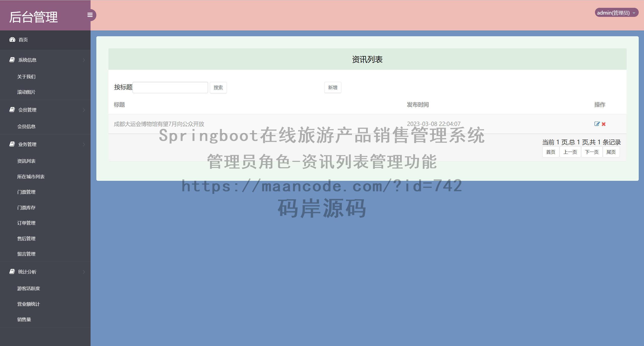
Task: Click the book icon beside 会员管理
Action: tap(12, 110)
